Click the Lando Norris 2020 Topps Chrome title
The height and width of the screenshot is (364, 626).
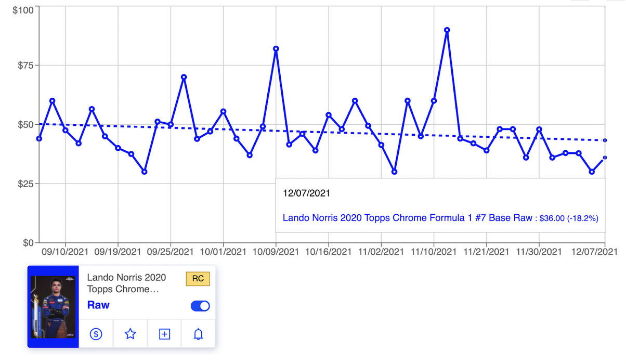tap(126, 283)
